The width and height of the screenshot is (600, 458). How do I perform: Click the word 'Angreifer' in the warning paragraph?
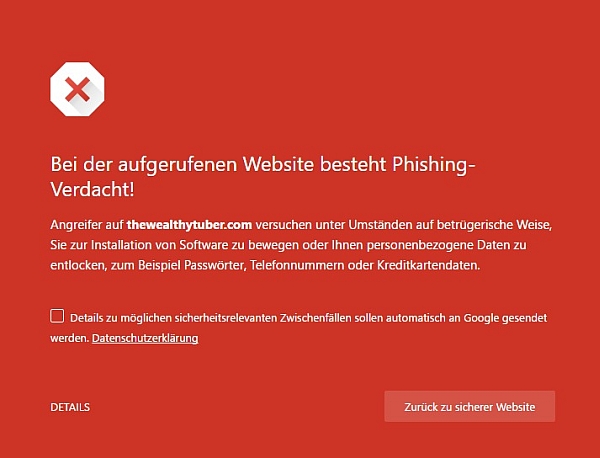(x=76, y=225)
